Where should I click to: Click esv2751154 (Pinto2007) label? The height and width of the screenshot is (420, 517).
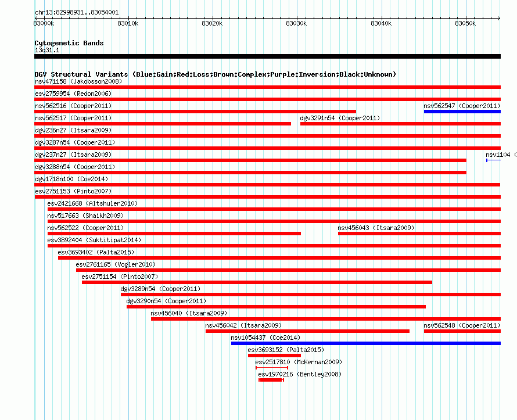120,277
